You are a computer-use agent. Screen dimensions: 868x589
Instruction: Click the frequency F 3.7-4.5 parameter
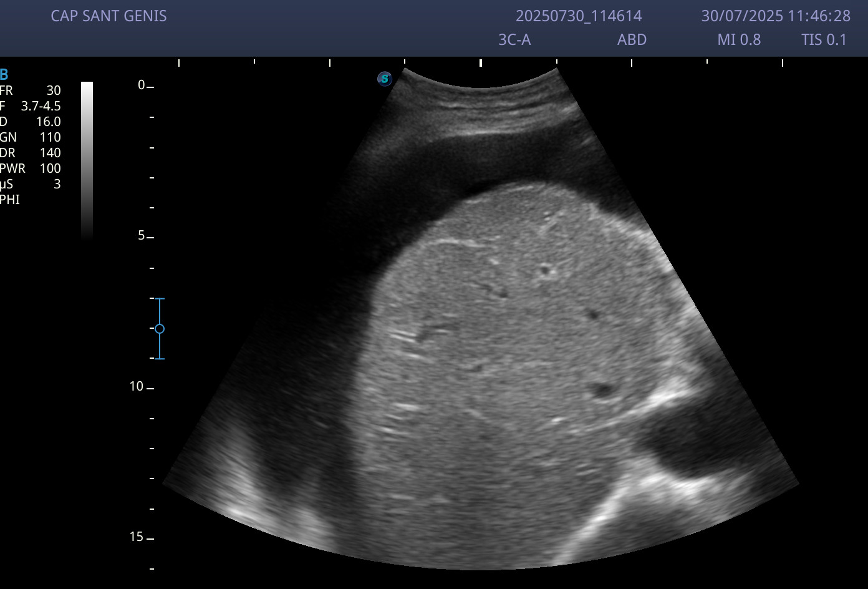click(31, 106)
